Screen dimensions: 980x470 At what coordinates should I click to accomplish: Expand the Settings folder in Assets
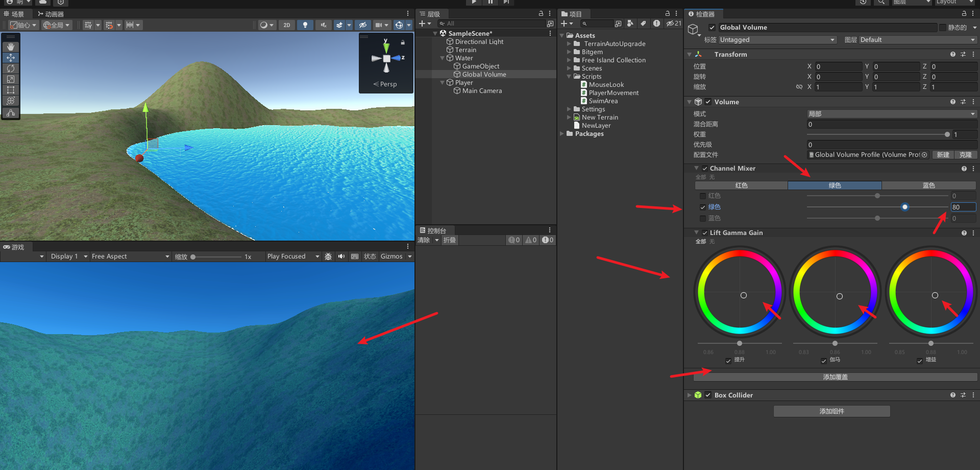pos(569,109)
